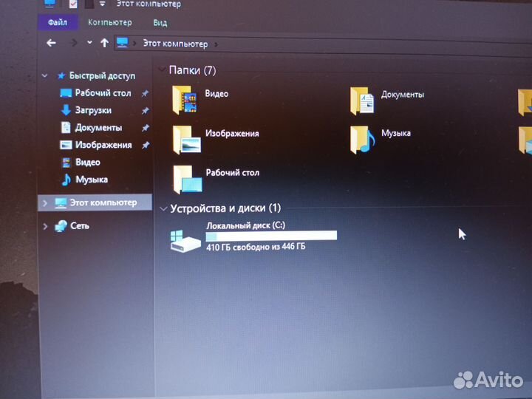Select Изображения in the sidebar
The image size is (532, 399).
[103, 145]
